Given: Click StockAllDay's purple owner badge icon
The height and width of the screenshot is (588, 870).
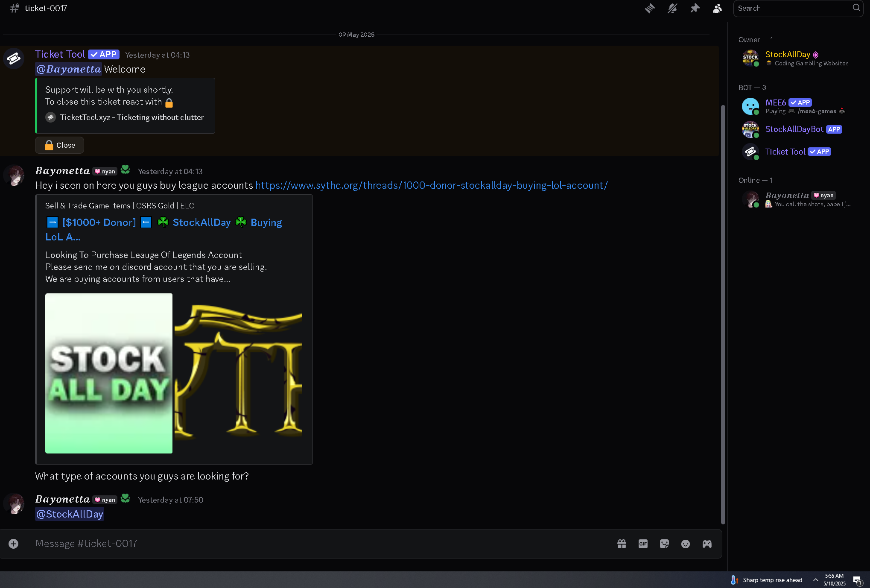Looking at the screenshot, I should click(x=816, y=55).
